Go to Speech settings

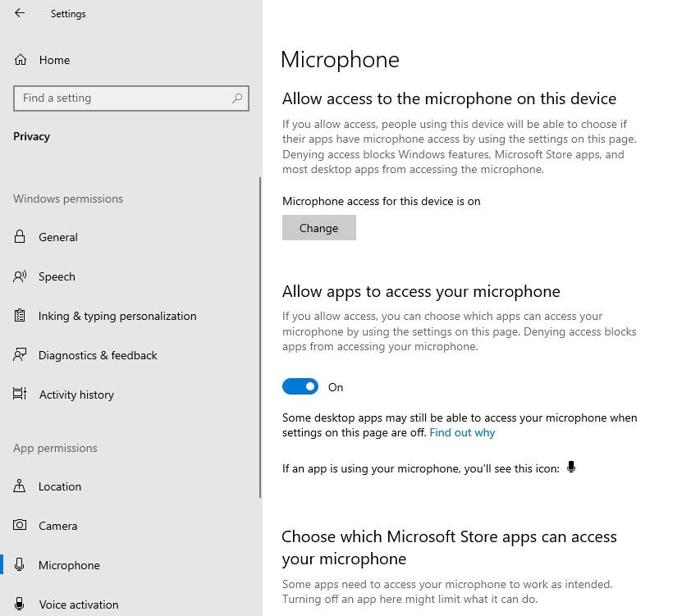57,276
